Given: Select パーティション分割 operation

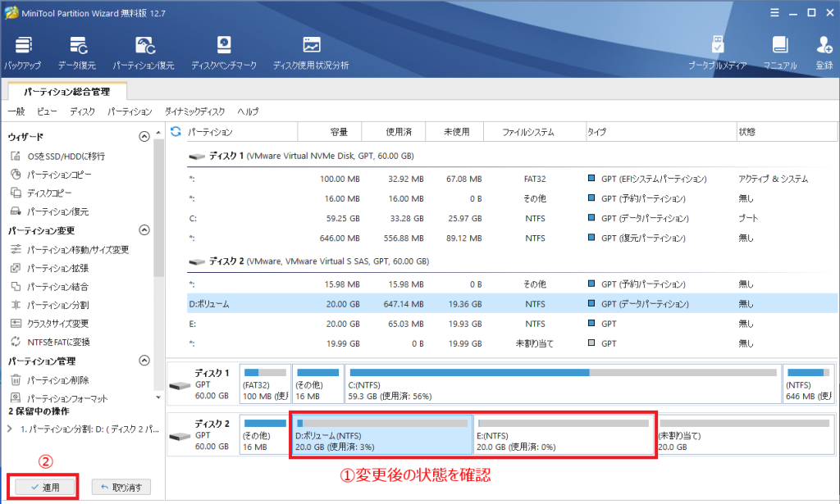Looking at the screenshot, I should (50, 305).
